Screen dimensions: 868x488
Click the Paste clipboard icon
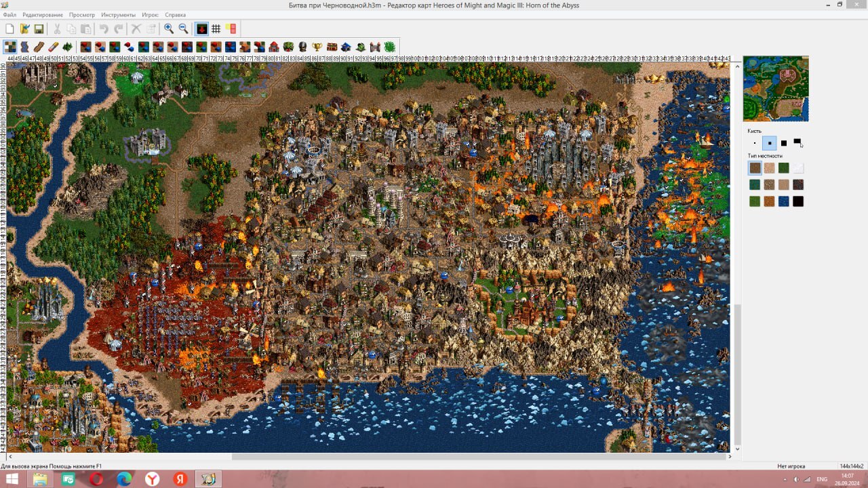(x=85, y=28)
